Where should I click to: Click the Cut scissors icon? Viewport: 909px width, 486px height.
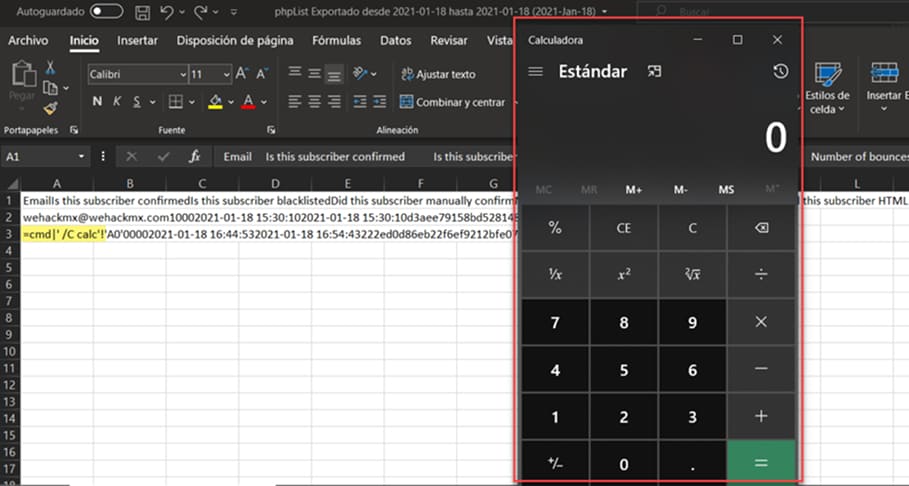point(50,68)
